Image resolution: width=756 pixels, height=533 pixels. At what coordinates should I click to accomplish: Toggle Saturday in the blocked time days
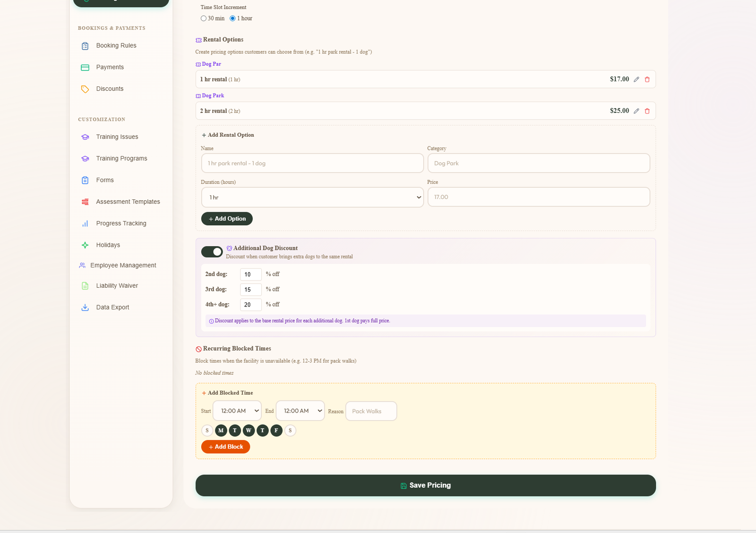tap(290, 430)
